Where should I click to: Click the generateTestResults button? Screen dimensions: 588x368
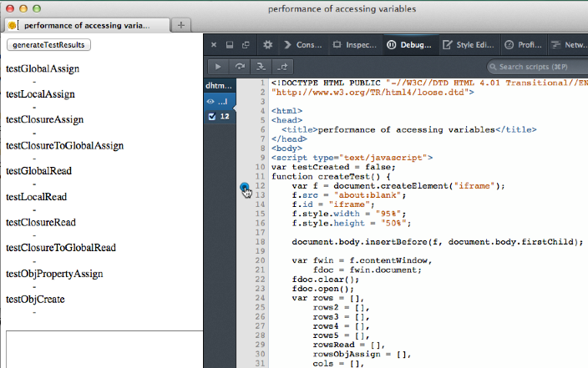(x=48, y=45)
